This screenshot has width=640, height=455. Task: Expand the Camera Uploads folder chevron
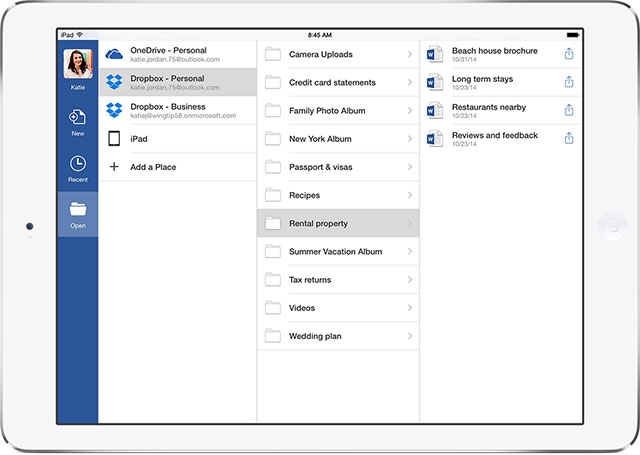coord(410,54)
